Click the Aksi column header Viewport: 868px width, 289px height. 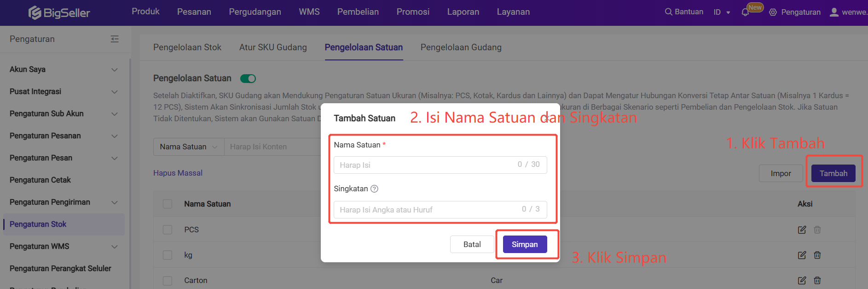(x=805, y=204)
